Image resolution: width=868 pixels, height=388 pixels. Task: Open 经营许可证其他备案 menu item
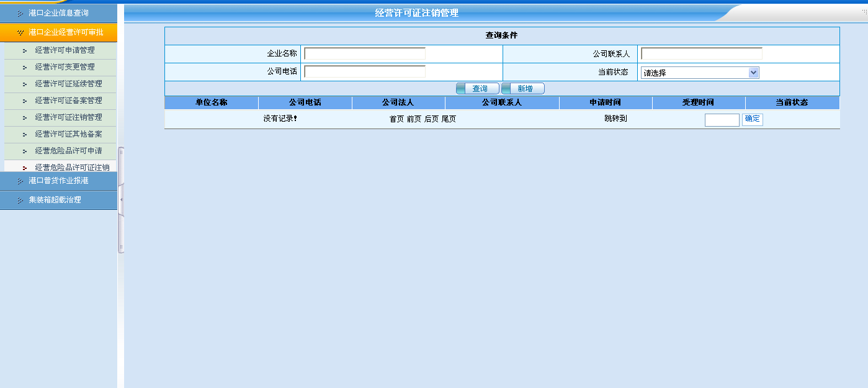68,134
